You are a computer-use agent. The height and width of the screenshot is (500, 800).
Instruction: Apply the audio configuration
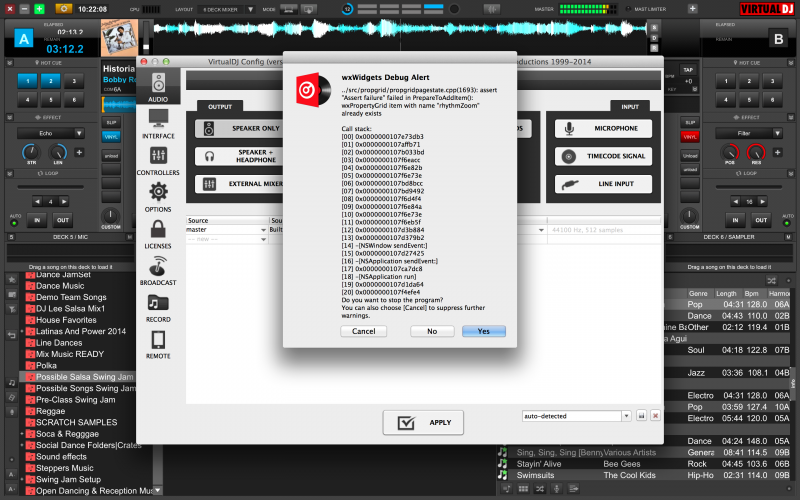pyautogui.click(x=423, y=422)
